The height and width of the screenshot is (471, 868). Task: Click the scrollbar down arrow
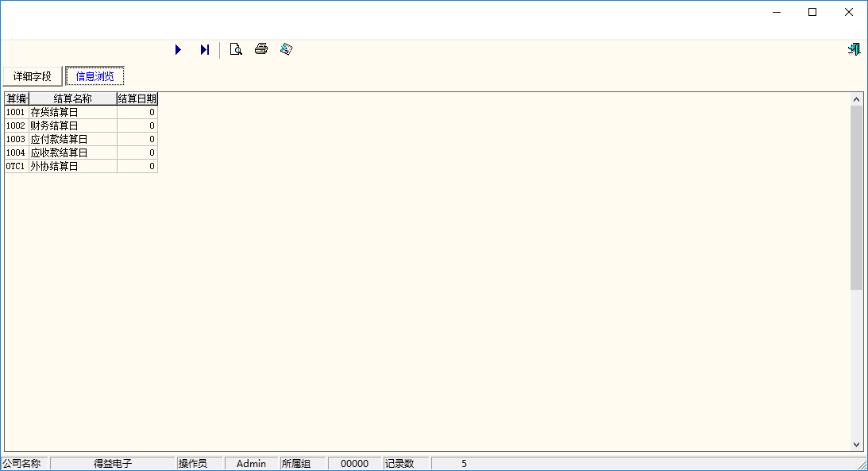pyautogui.click(x=857, y=445)
